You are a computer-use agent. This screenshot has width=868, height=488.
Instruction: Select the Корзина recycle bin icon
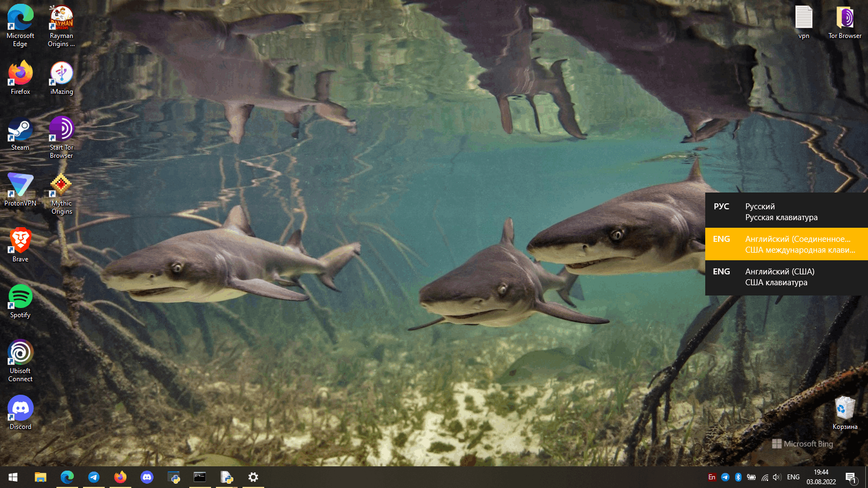[x=845, y=413]
